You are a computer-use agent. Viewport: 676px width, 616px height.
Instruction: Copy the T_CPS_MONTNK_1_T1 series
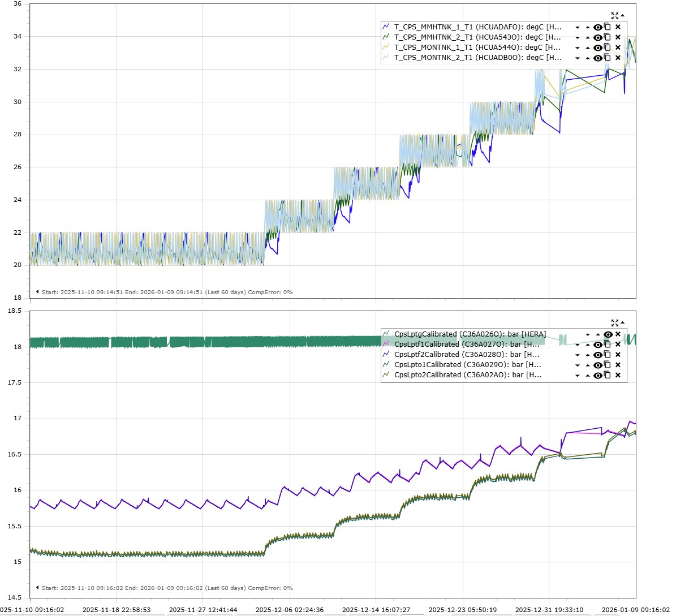point(608,48)
